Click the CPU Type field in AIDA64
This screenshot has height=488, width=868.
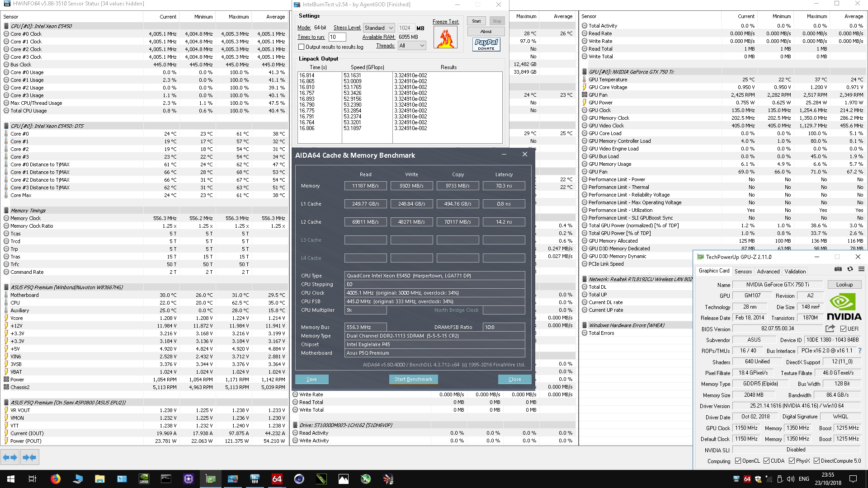(x=435, y=276)
